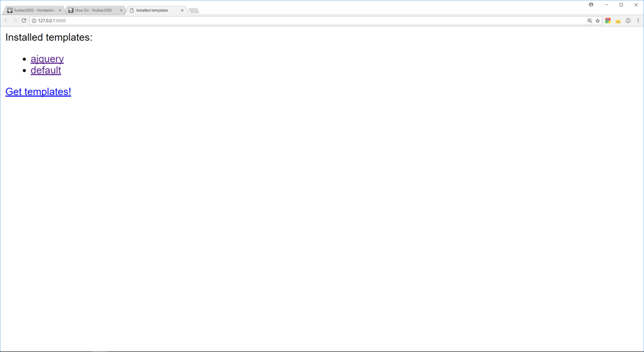Follow the Get templates! link

38,92
